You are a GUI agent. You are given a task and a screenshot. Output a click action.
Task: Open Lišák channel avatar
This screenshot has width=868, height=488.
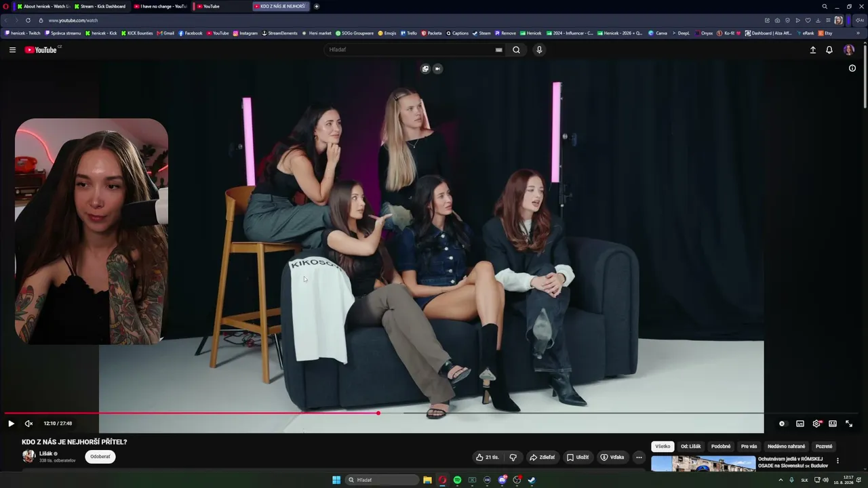point(28,457)
